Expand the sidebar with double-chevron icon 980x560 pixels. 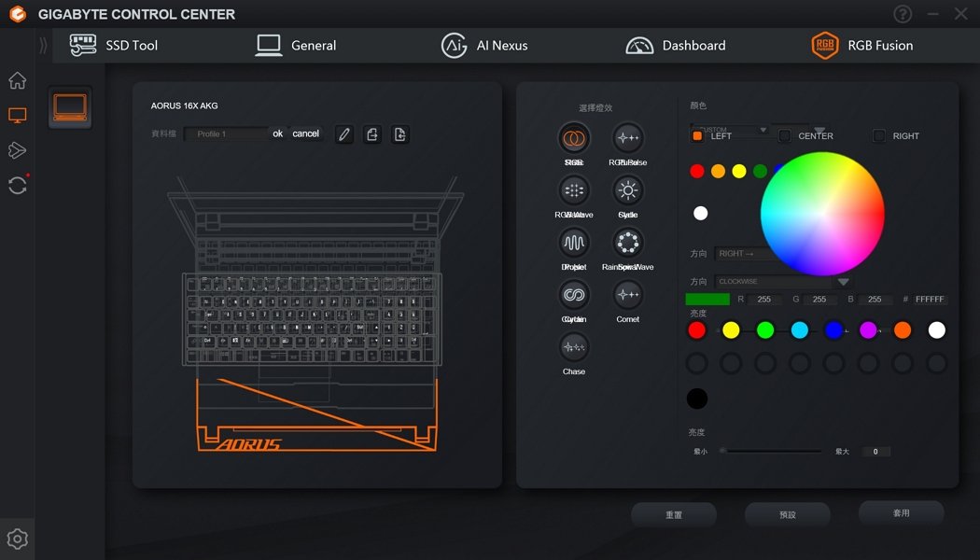pos(43,46)
